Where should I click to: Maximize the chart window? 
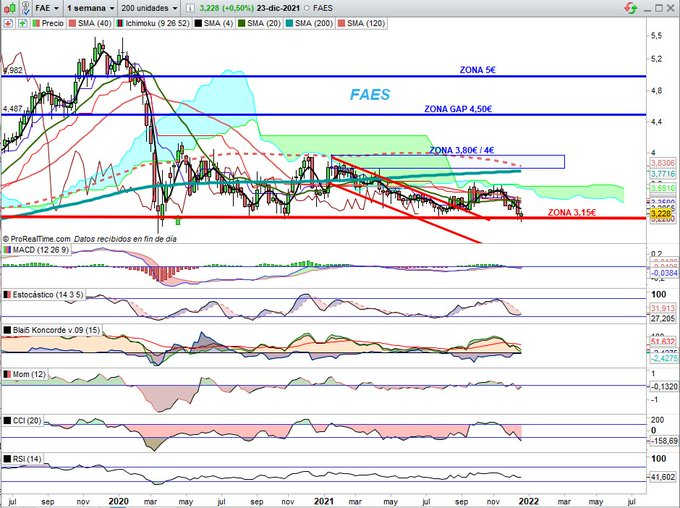659,8
